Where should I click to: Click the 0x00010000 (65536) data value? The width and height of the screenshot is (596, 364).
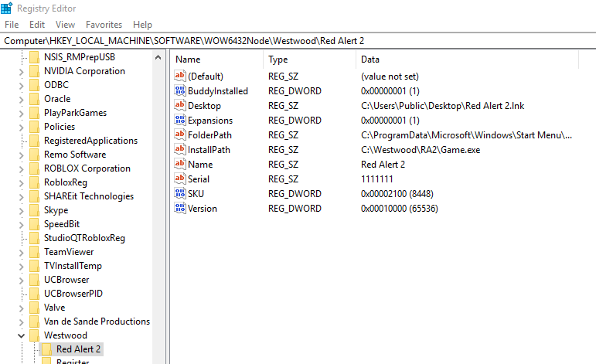(x=400, y=208)
